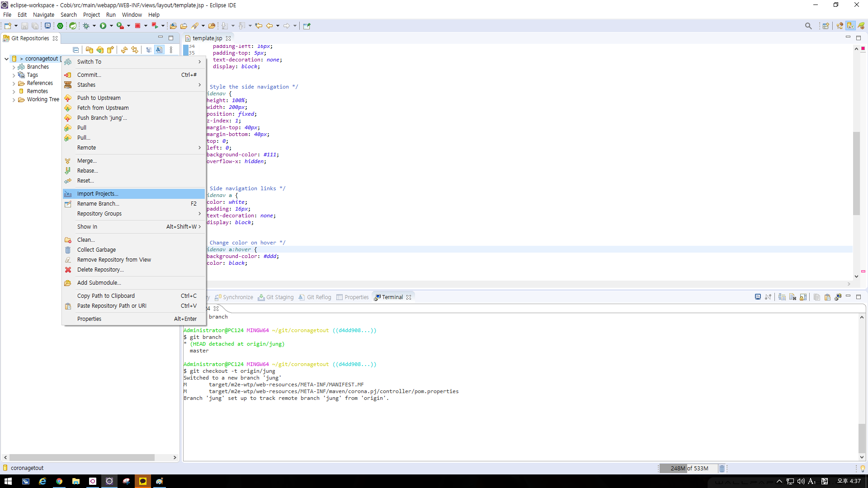The image size is (868, 488).
Task: Click Delete Repository... menu entry
Action: (x=100, y=270)
